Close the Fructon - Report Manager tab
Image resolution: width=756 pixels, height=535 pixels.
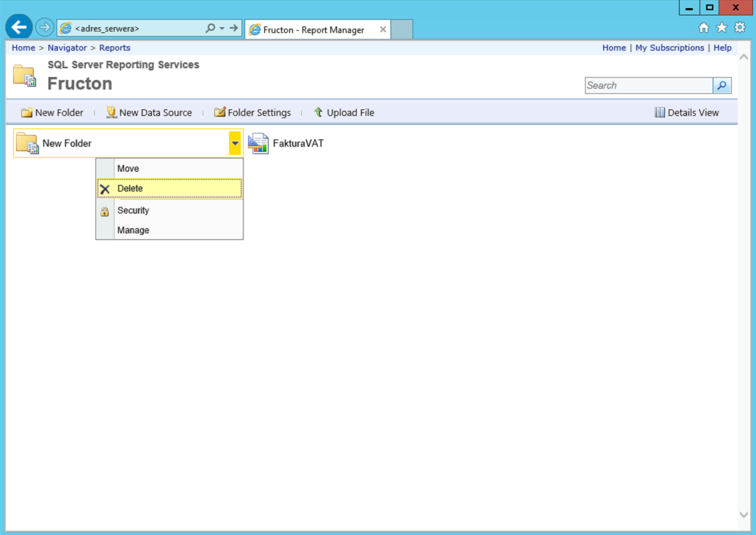point(383,29)
